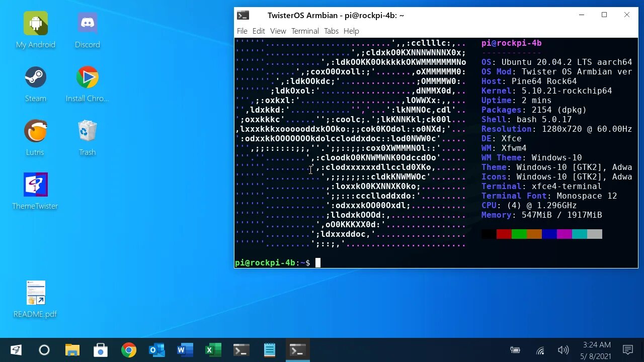Click the power manager tray icon
This screenshot has width=644, height=362.
(515, 350)
